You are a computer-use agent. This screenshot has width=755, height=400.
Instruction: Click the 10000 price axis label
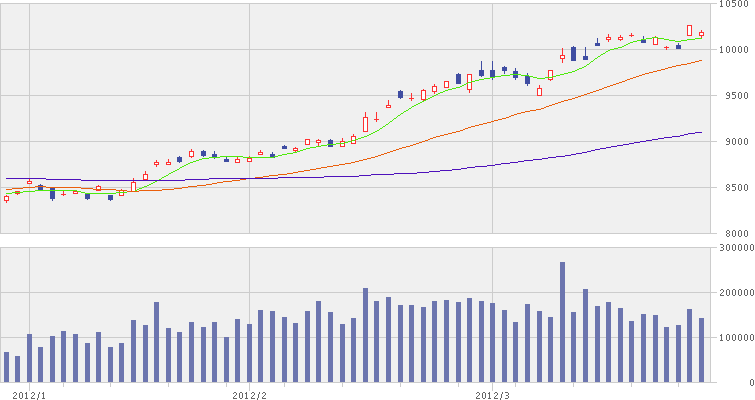[733, 50]
